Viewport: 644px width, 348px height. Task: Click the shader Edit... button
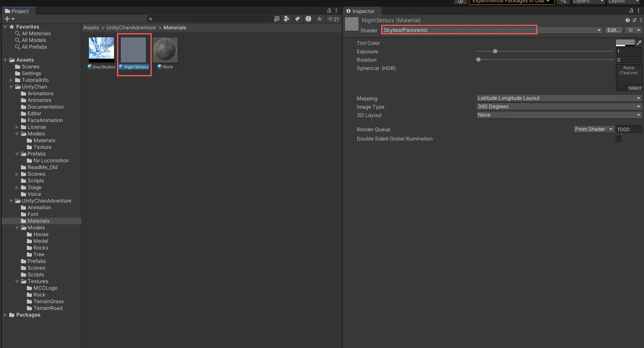[613, 30]
